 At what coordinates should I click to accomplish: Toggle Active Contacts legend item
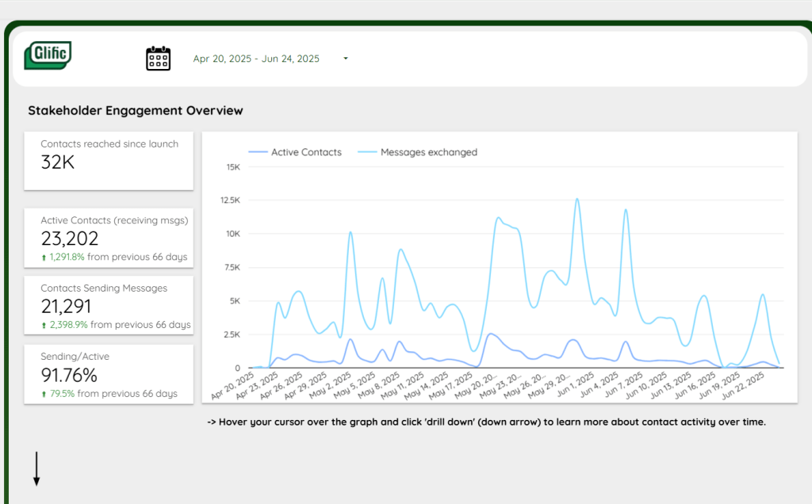click(x=305, y=152)
